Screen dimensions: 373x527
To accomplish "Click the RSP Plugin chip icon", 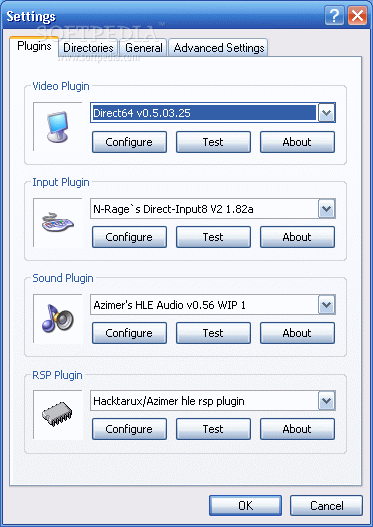I will pos(57,414).
